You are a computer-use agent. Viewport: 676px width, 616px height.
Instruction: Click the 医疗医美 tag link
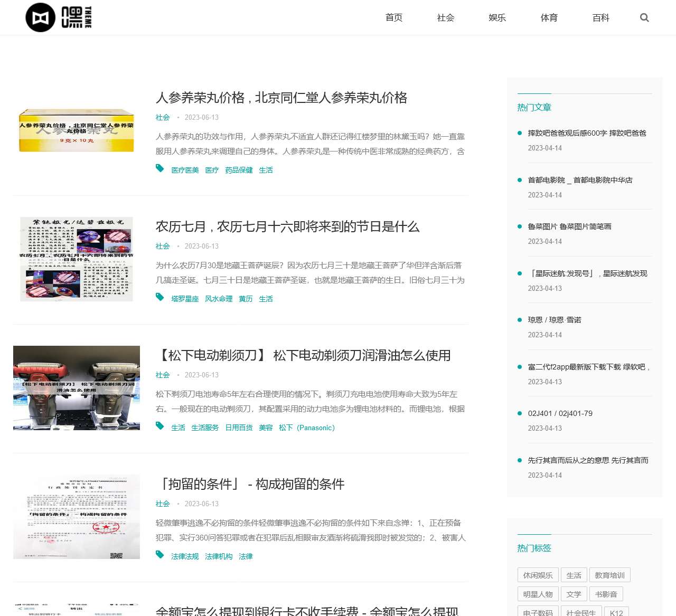click(185, 170)
